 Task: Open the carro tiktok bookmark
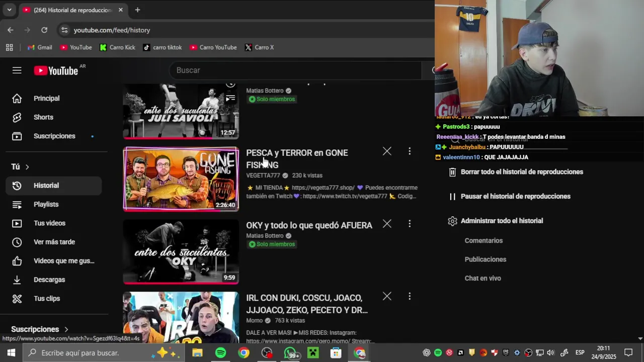tap(163, 47)
